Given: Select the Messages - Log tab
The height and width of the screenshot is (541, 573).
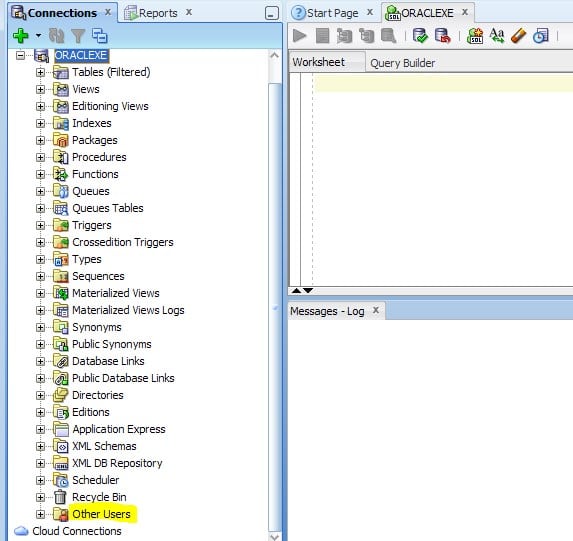Looking at the screenshot, I should 327,311.
